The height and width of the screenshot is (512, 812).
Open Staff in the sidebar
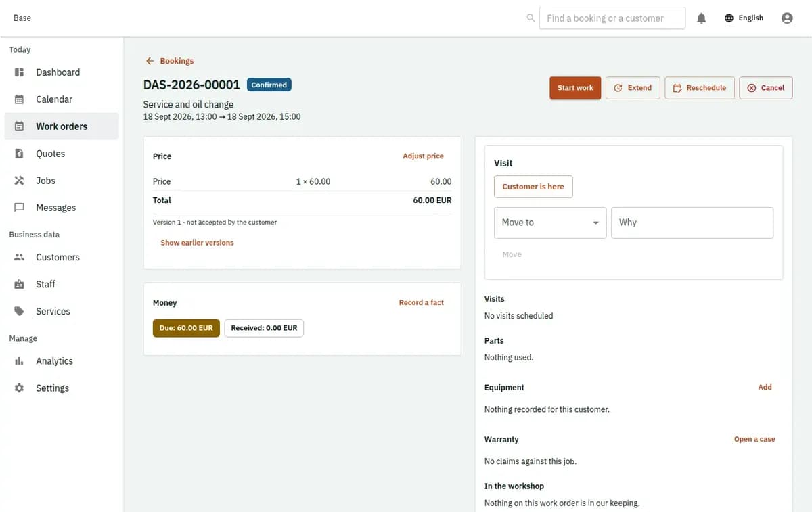click(x=62, y=285)
